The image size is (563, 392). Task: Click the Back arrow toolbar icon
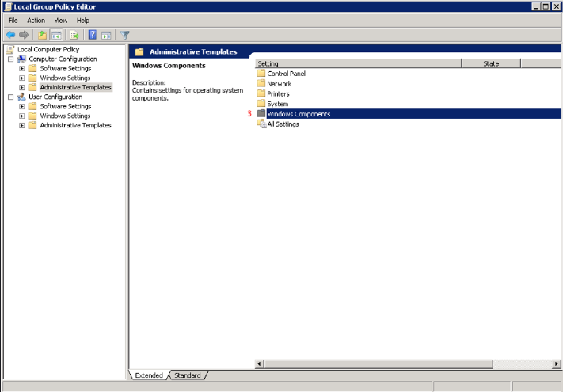tap(10, 35)
